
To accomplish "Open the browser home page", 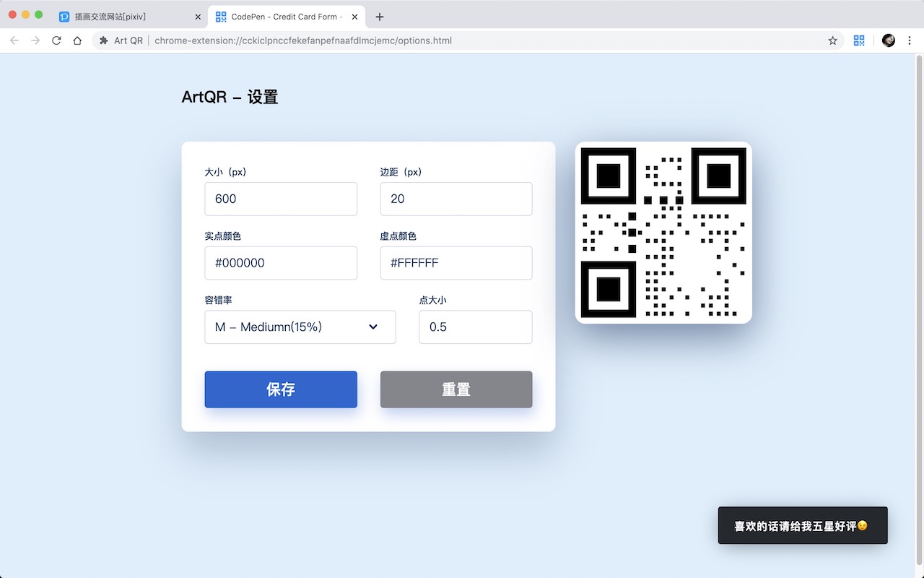I will tap(77, 40).
